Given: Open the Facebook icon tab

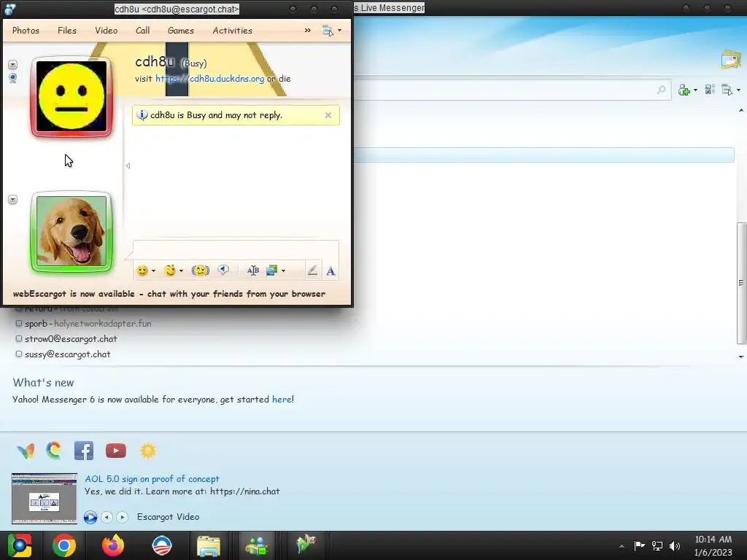Looking at the screenshot, I should (x=84, y=451).
